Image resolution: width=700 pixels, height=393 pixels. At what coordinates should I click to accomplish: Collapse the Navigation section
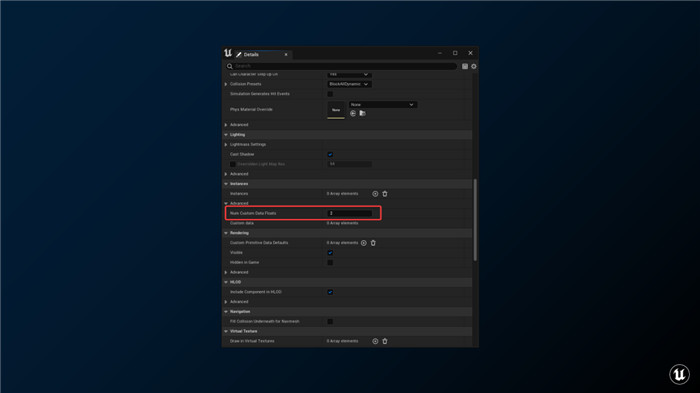click(x=226, y=312)
